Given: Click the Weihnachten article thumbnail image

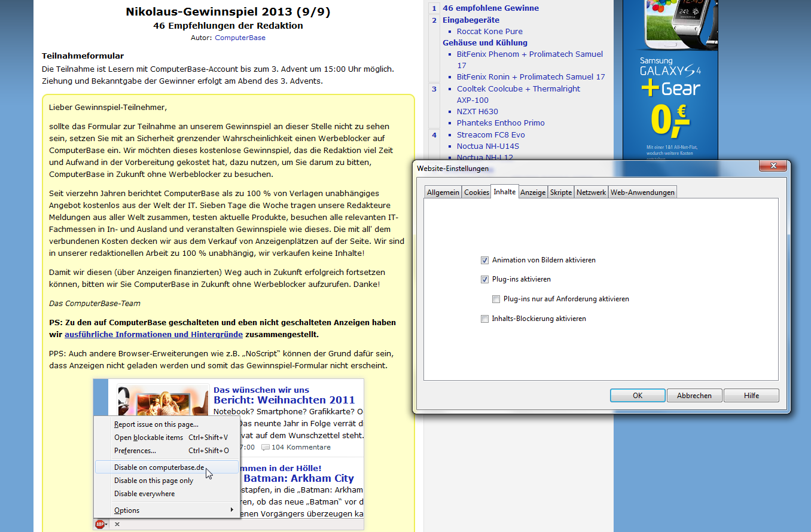Looking at the screenshot, I should tap(163, 400).
